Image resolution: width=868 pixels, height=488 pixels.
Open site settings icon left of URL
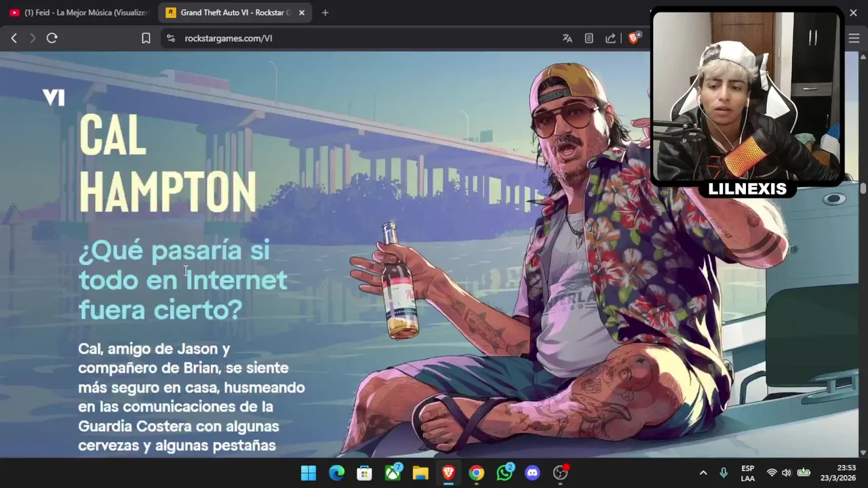tap(170, 39)
